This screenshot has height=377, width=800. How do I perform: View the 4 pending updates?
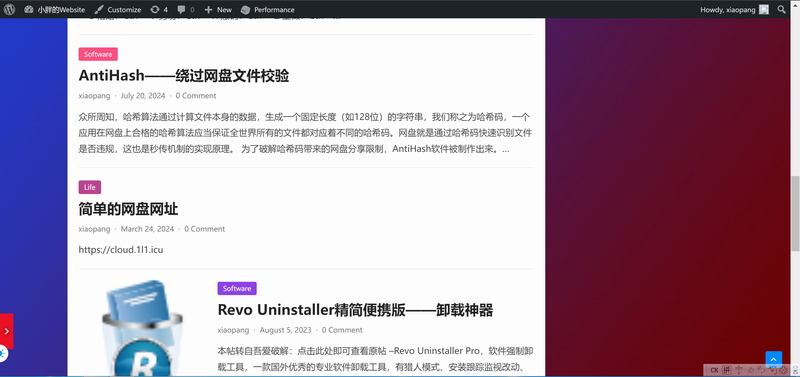(x=159, y=9)
